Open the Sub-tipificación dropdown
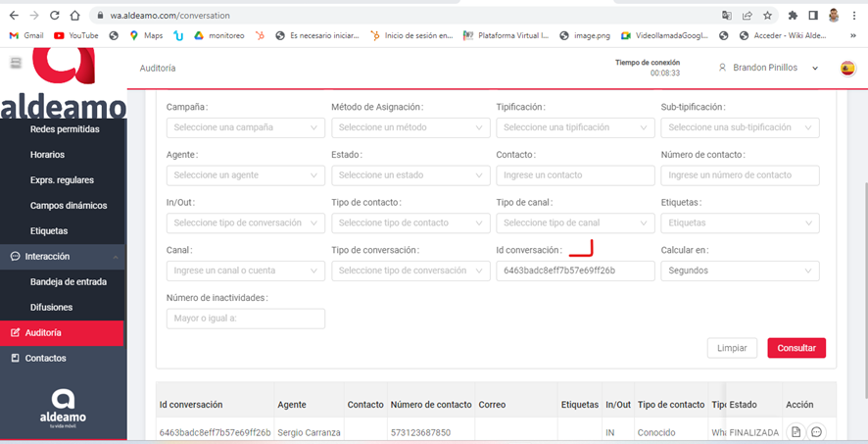The width and height of the screenshot is (868, 444). click(x=740, y=127)
